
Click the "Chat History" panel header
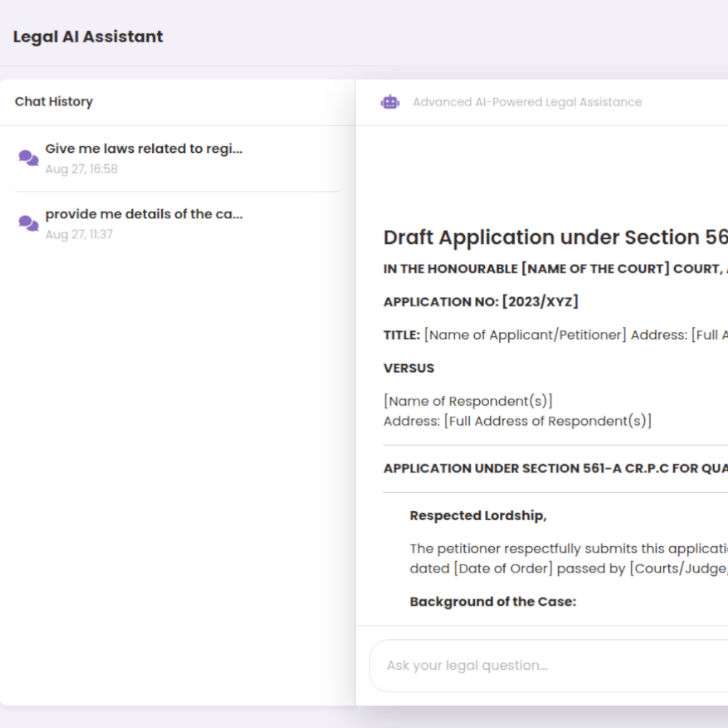[x=54, y=102]
